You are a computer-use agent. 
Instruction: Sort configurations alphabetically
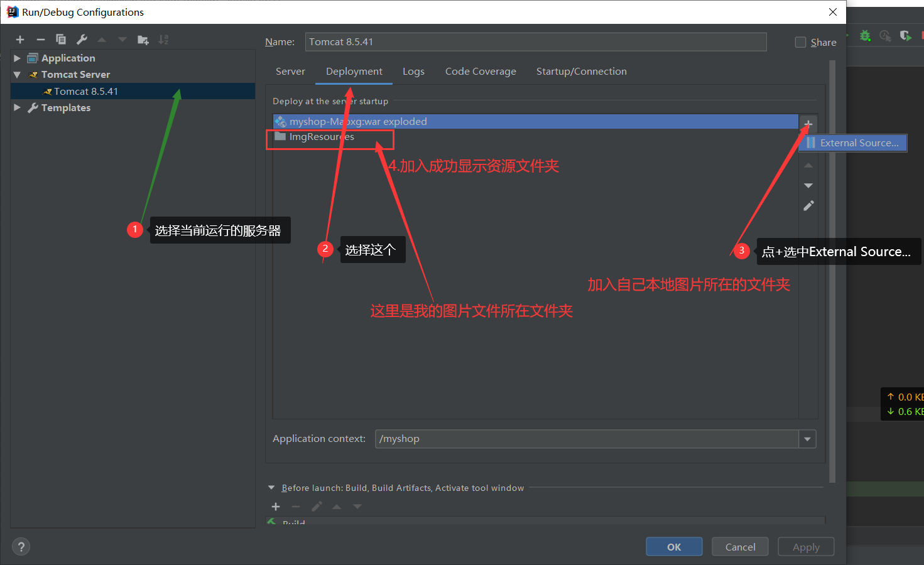[163, 40]
